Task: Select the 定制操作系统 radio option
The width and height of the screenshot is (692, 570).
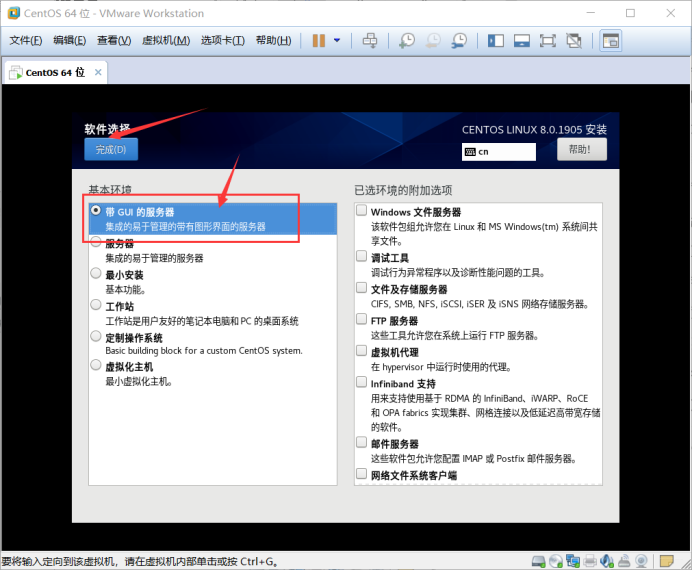Action: [95, 336]
